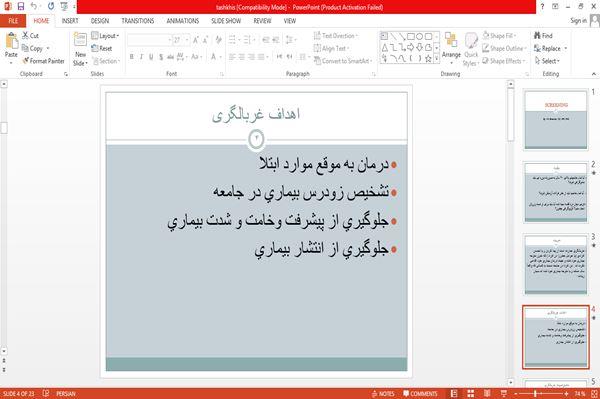
Task: Switch to the DESIGN tab
Action: pyautogui.click(x=100, y=21)
